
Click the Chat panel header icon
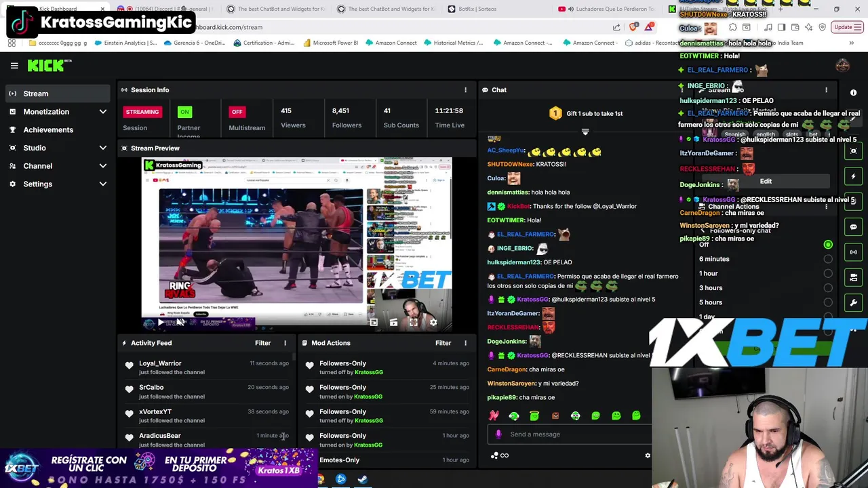pyautogui.click(x=485, y=90)
